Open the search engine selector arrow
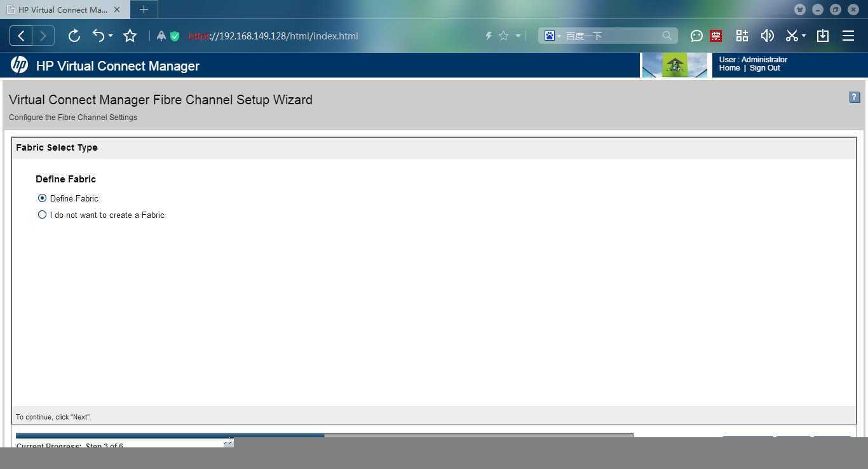Screen dimensions: 868x469 coord(559,36)
